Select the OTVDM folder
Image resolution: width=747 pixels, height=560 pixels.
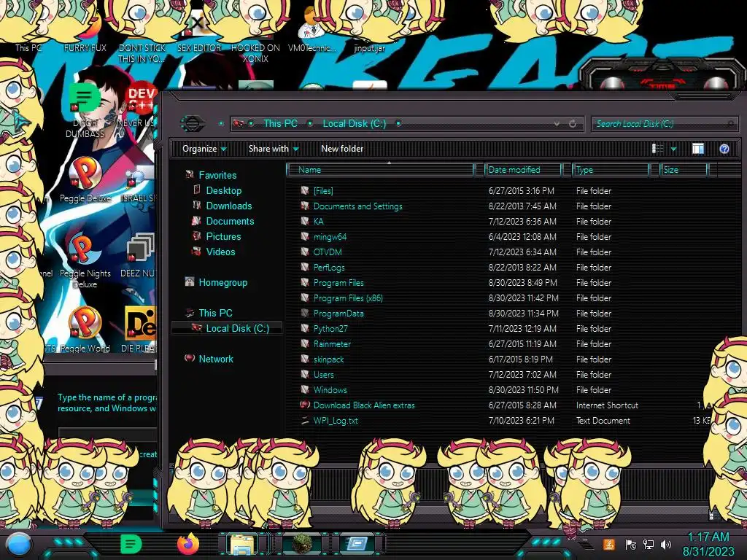(x=328, y=252)
